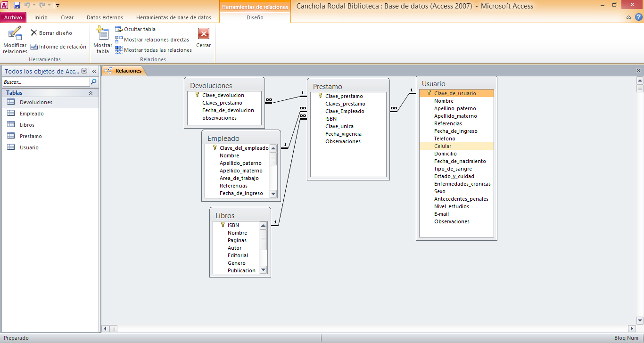Click the magnifier icon next to Buscar
The width and height of the screenshot is (644, 343).
pyautogui.click(x=93, y=82)
